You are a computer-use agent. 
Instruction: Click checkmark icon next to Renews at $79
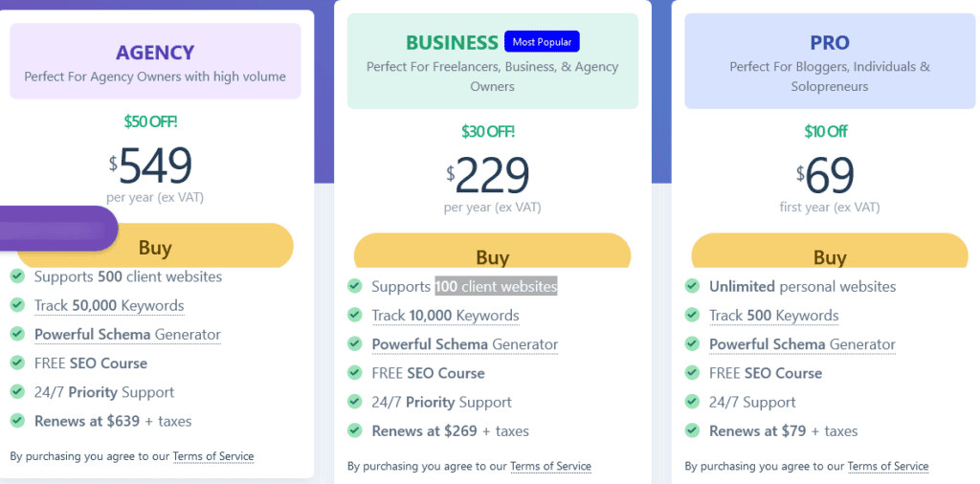(692, 430)
